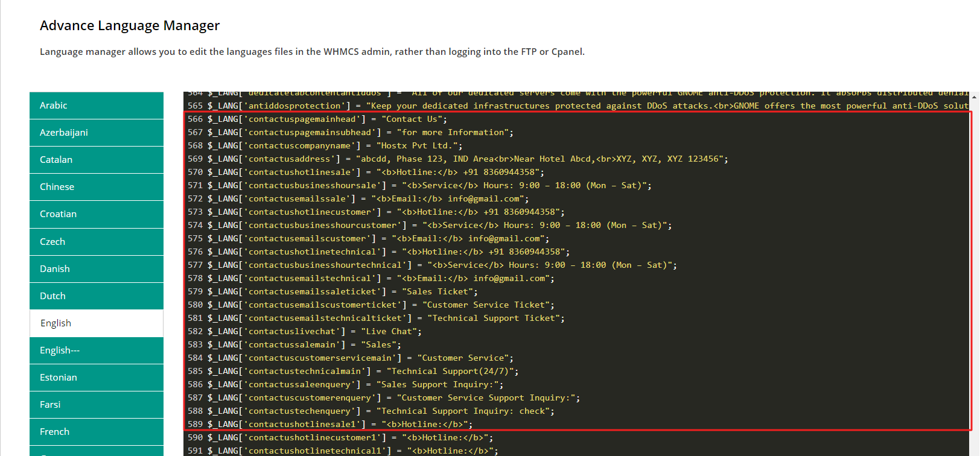Select Czech in the language sidebar

pyautogui.click(x=96, y=242)
